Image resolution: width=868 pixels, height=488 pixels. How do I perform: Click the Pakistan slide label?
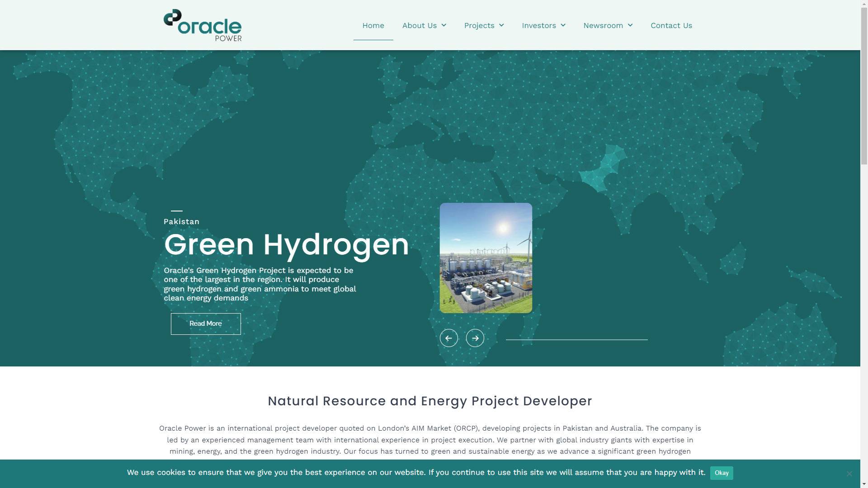pos(181,221)
